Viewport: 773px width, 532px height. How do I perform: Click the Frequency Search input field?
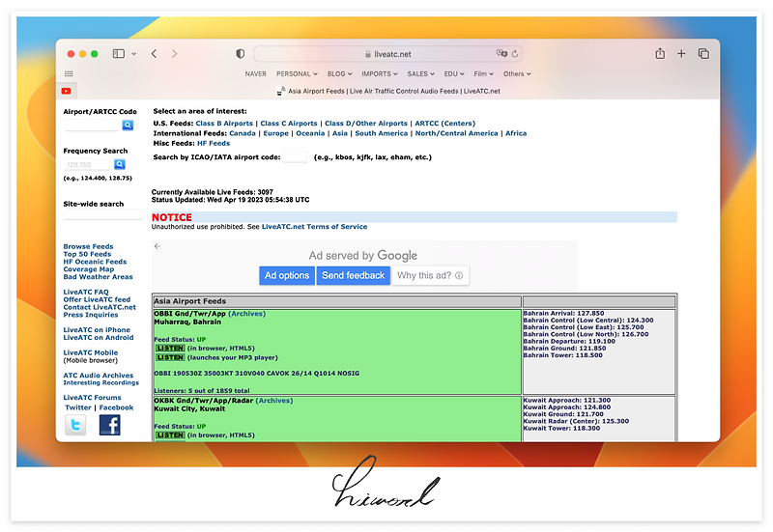[87, 164]
